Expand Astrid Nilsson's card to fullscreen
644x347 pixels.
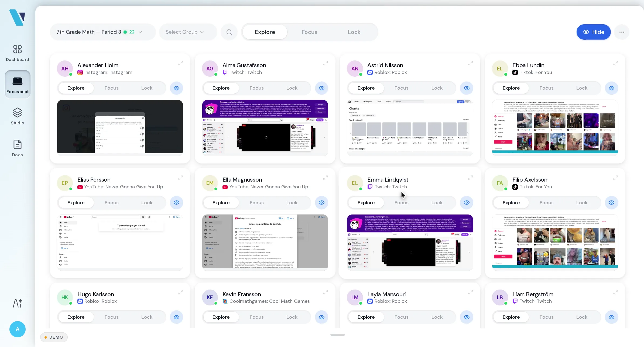pyautogui.click(x=471, y=63)
